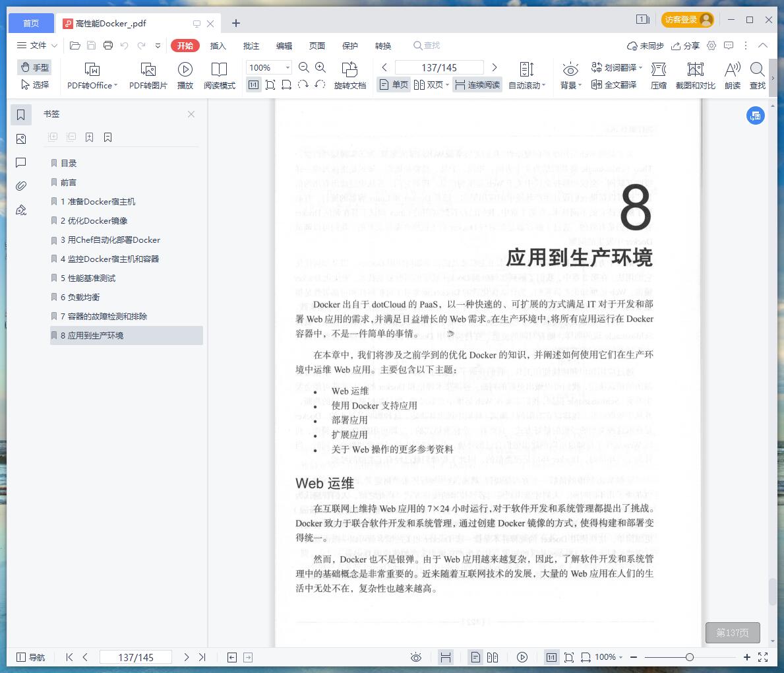
Task: Open the 文件 menu
Action: (37, 46)
